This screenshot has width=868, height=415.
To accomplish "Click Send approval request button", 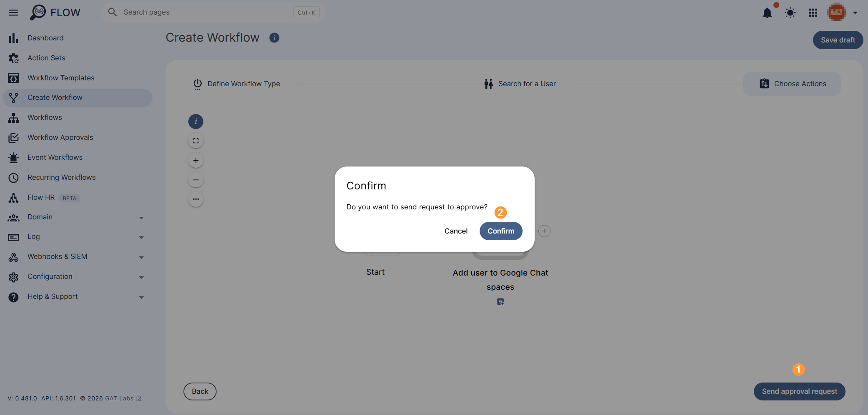I will pyautogui.click(x=799, y=391).
